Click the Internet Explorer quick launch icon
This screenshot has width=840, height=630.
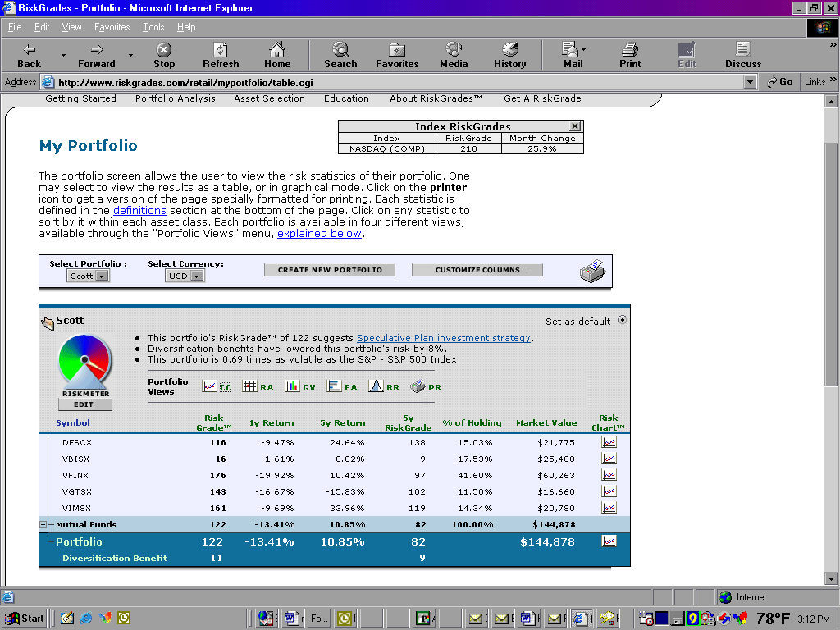pos(85,619)
